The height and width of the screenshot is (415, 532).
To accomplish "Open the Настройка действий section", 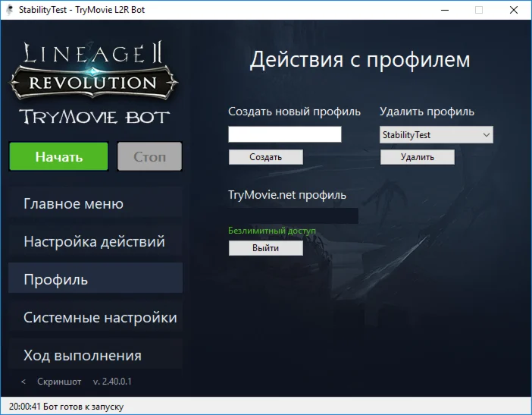I will point(95,242).
